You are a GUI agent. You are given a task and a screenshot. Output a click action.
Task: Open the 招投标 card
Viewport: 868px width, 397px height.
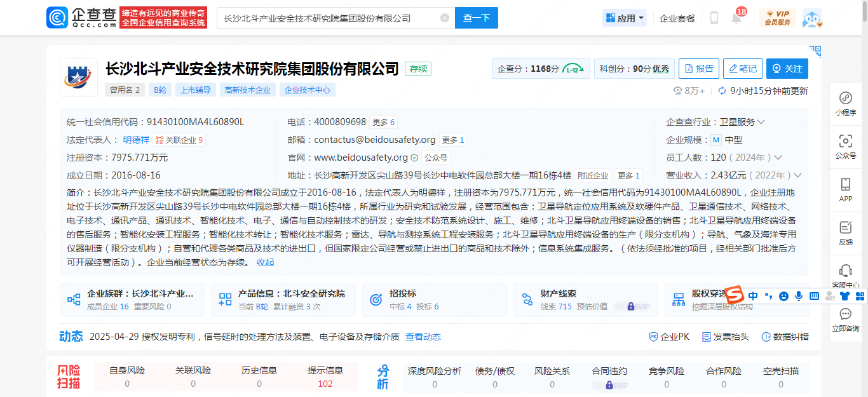tap(435, 300)
